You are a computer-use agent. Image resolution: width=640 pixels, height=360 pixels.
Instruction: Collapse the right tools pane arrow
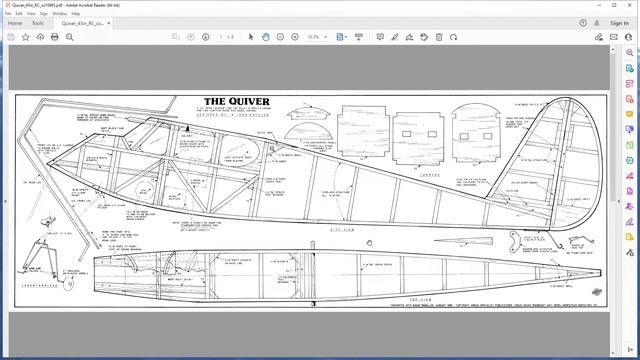click(630, 349)
